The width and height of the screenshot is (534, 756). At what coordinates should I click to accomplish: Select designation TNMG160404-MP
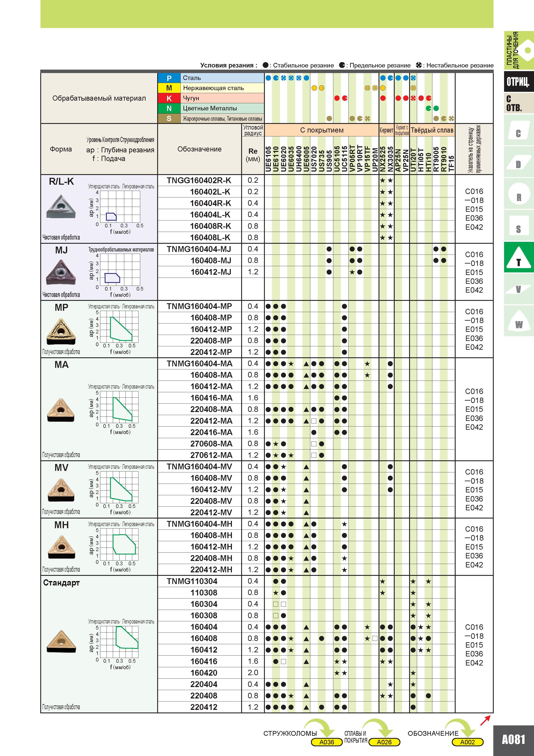(x=199, y=306)
